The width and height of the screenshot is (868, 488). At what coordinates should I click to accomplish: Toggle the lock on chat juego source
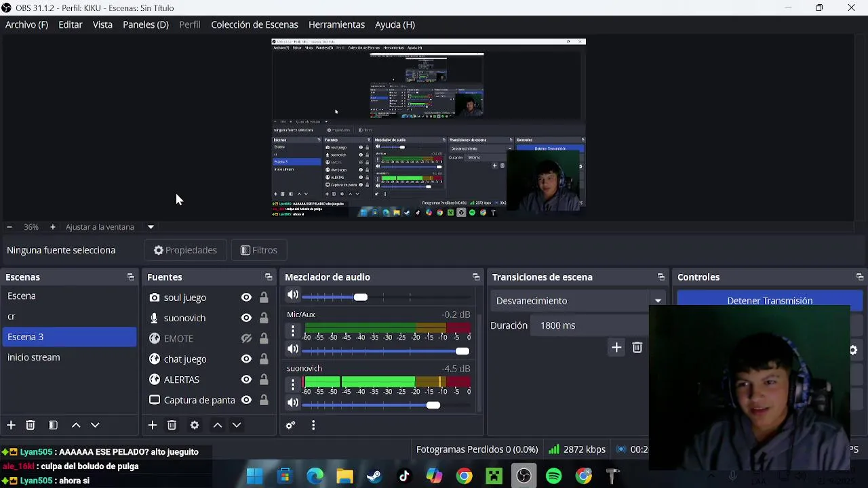(264, 359)
